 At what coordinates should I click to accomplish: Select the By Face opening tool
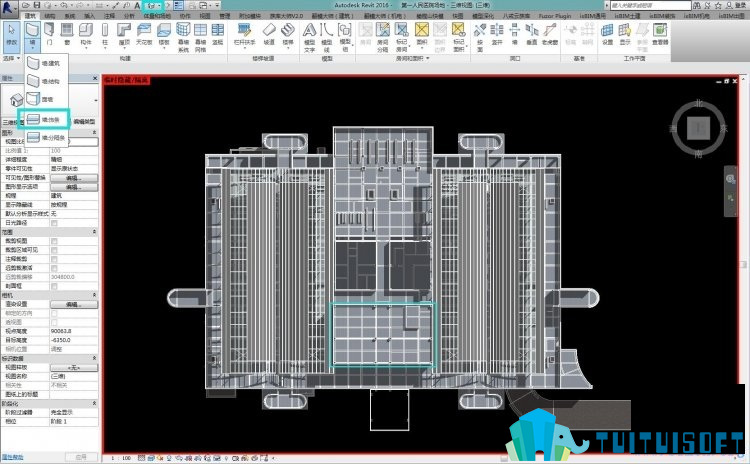pyautogui.click(x=480, y=37)
